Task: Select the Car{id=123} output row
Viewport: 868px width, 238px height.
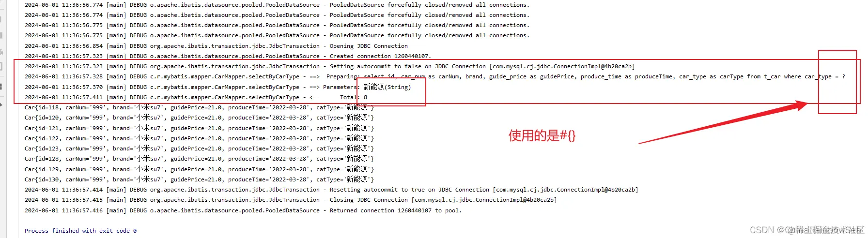Action: click(x=200, y=149)
